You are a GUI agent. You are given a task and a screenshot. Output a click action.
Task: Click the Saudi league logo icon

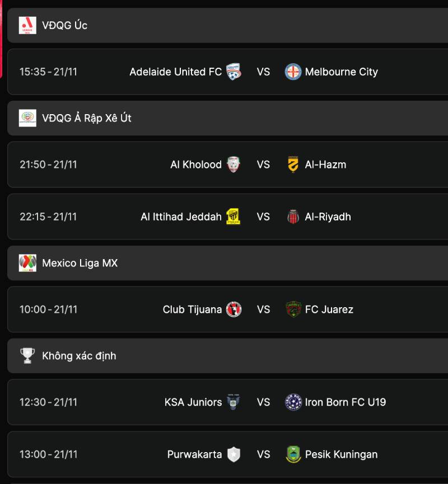(27, 118)
